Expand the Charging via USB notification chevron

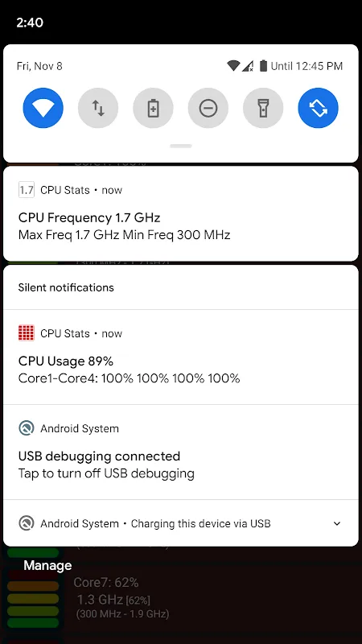coord(337,524)
